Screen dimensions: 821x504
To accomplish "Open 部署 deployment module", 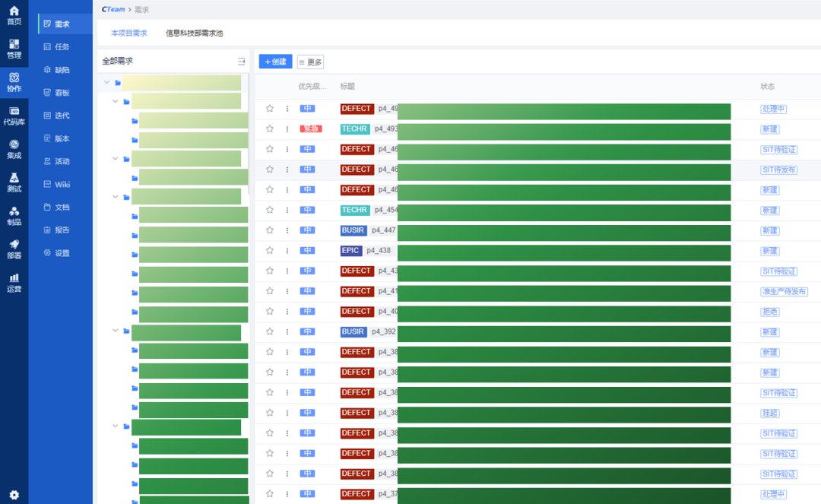I will (x=14, y=249).
